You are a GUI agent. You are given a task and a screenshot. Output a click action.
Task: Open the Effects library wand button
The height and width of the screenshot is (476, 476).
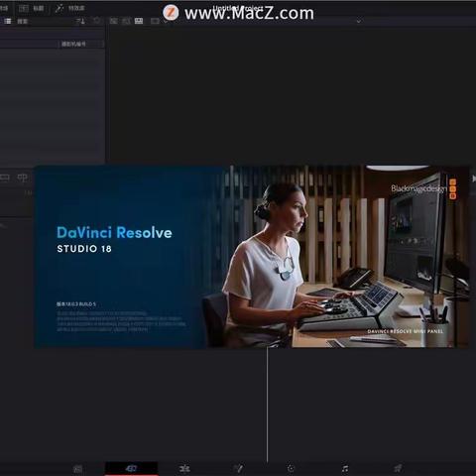pyautogui.click(x=69, y=8)
